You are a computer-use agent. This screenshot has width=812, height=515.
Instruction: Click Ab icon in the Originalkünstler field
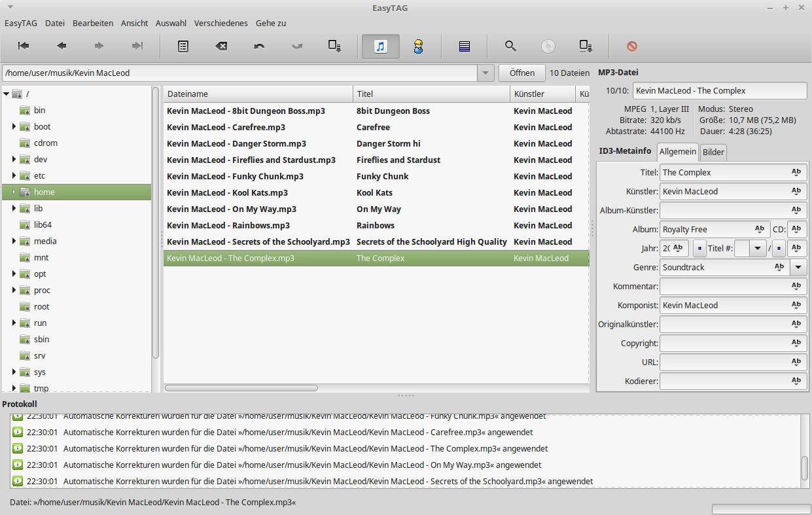(x=796, y=324)
